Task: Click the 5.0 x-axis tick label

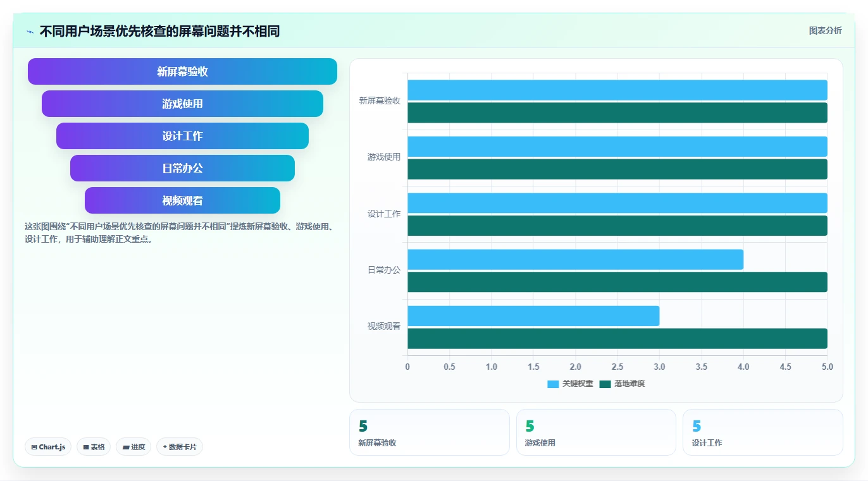Action: [x=827, y=367]
